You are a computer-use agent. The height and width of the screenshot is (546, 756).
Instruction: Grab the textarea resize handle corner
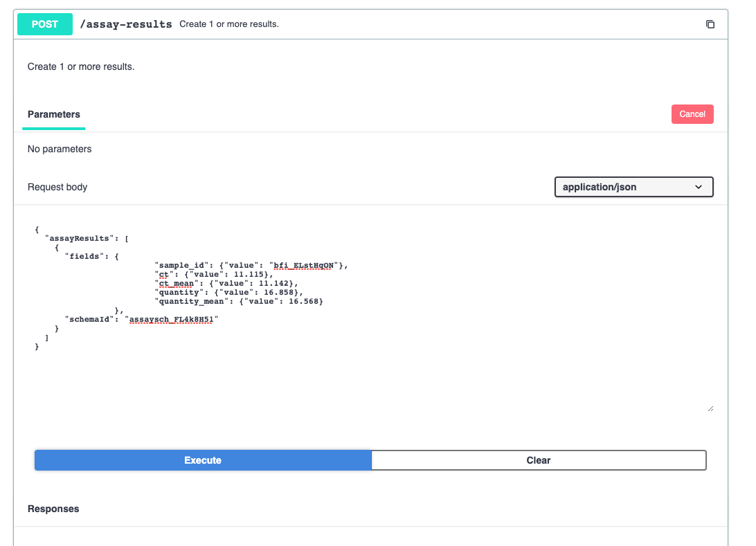point(710,409)
